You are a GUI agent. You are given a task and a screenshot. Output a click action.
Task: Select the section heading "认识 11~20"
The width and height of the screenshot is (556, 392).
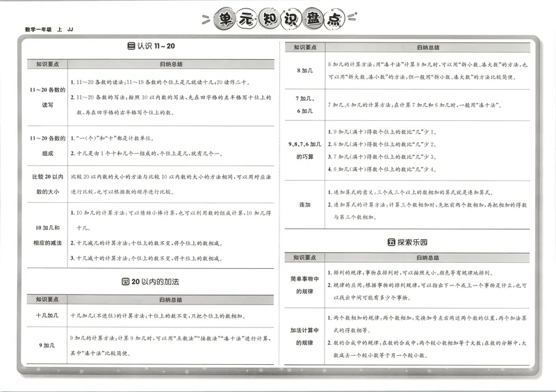(x=156, y=46)
